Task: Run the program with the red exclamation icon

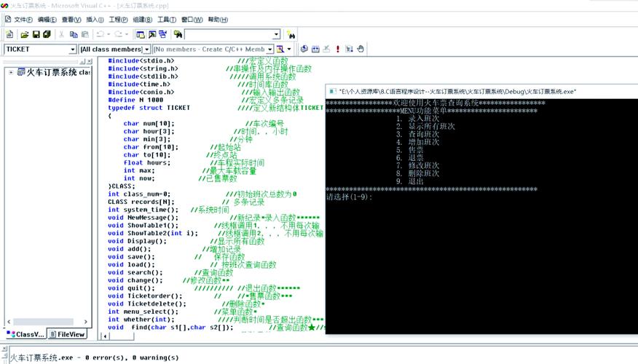Action: coord(338,50)
